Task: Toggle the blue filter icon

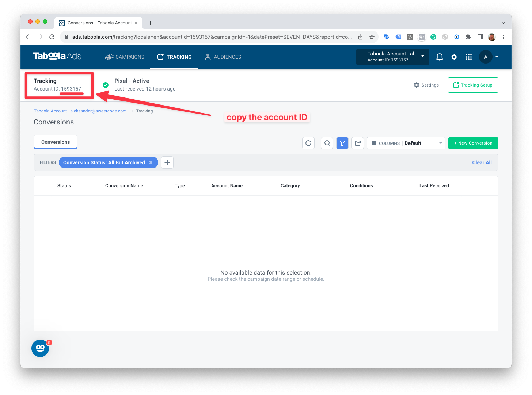Action: coord(342,143)
